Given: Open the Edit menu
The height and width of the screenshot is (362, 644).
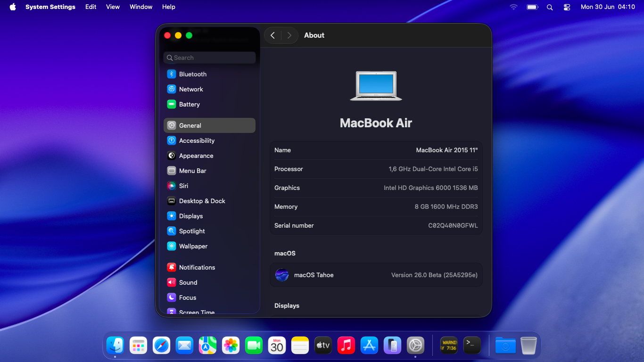Looking at the screenshot, I should tap(91, 7).
